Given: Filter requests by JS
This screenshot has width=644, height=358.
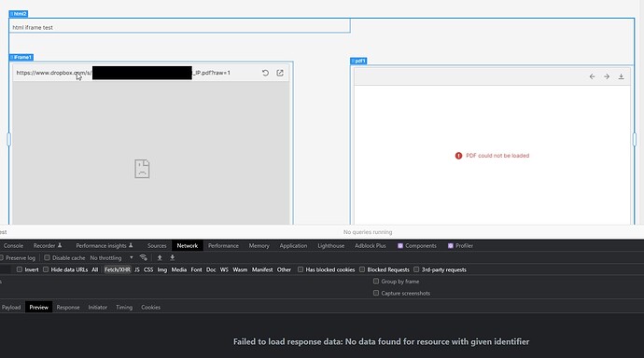Looking at the screenshot, I should click(137, 269).
